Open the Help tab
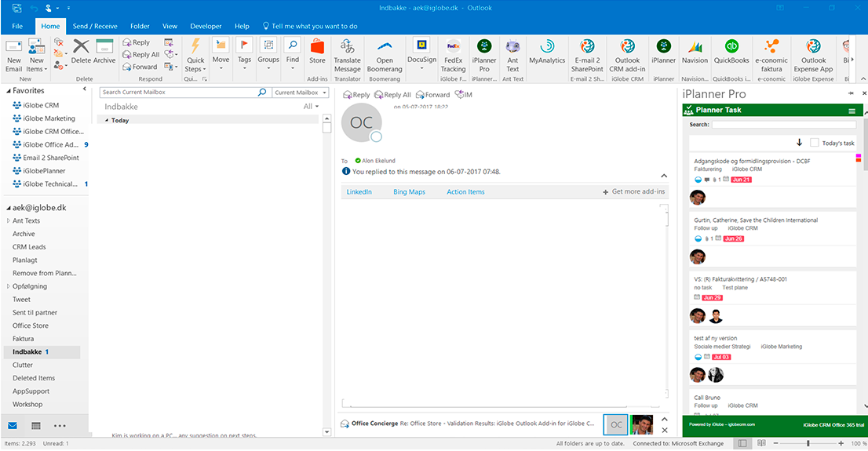 (242, 26)
